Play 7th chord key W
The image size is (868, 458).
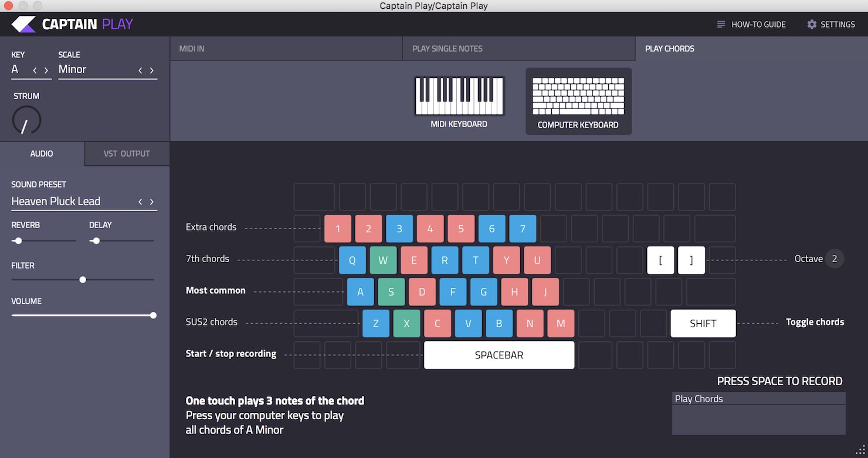383,260
